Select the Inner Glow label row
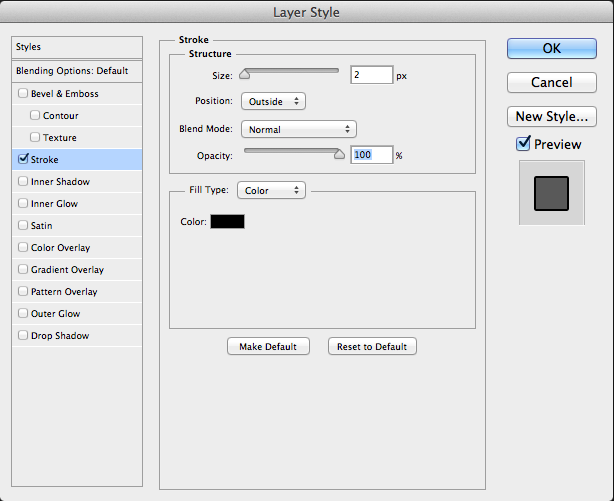The width and height of the screenshot is (614, 501). coord(77,204)
